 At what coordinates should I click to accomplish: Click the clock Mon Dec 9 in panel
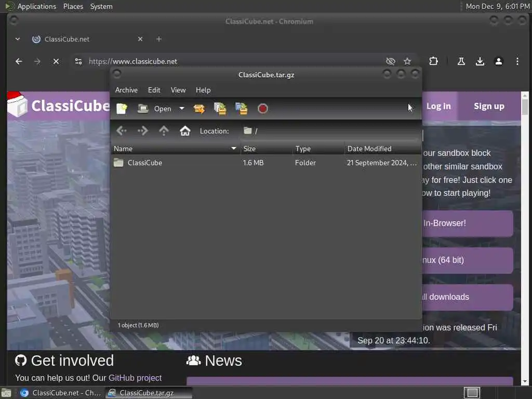[x=498, y=6]
